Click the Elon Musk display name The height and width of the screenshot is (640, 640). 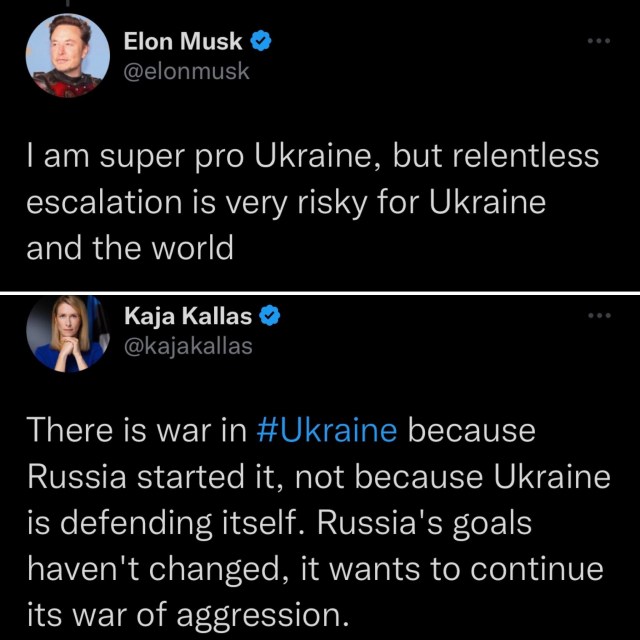pos(182,42)
